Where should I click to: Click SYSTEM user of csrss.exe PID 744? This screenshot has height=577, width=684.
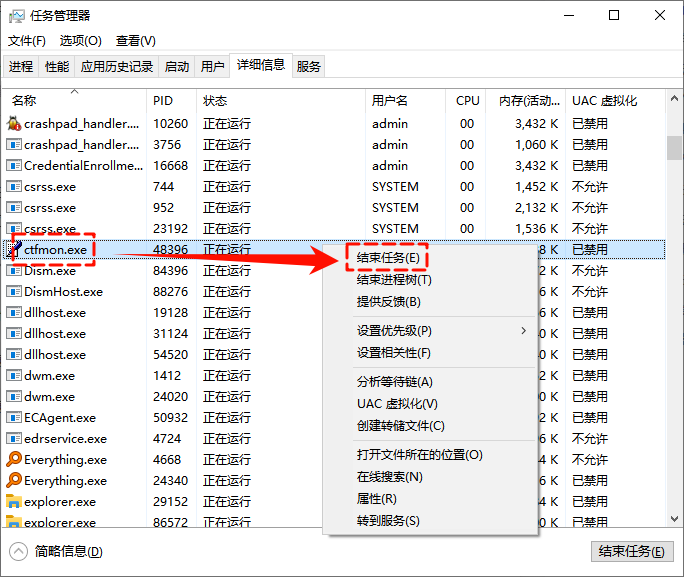point(395,187)
